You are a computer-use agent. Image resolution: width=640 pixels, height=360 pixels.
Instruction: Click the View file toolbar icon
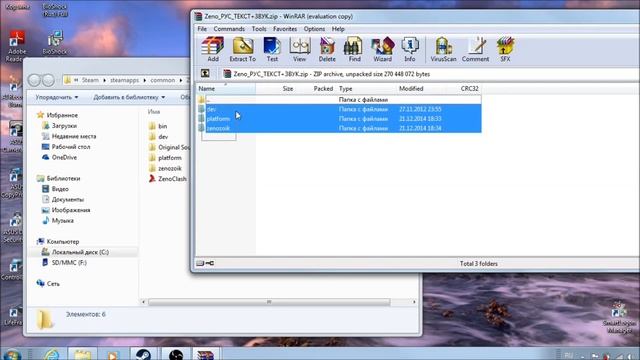coord(300,49)
